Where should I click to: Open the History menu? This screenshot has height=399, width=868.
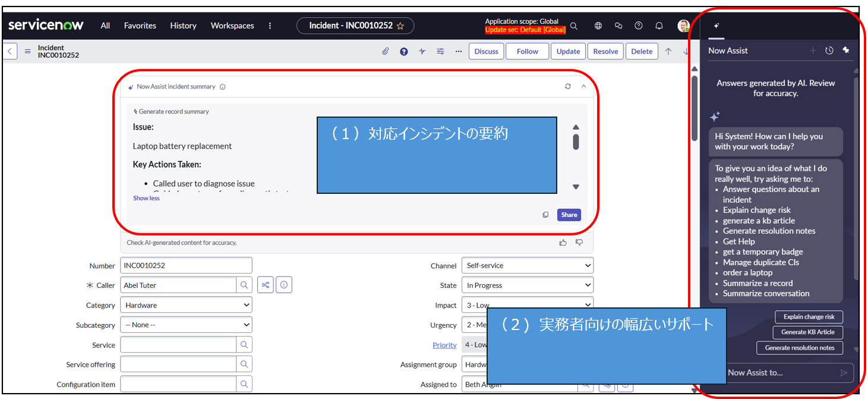(x=183, y=26)
